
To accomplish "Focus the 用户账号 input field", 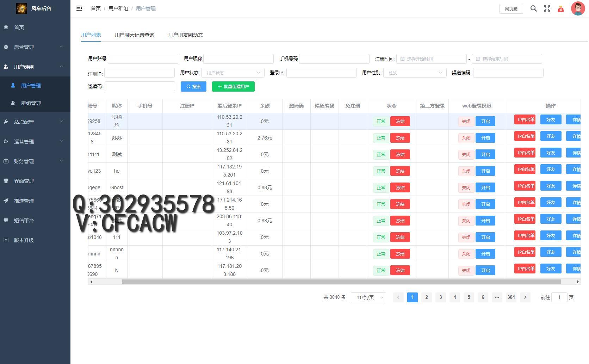I will [x=143, y=58].
